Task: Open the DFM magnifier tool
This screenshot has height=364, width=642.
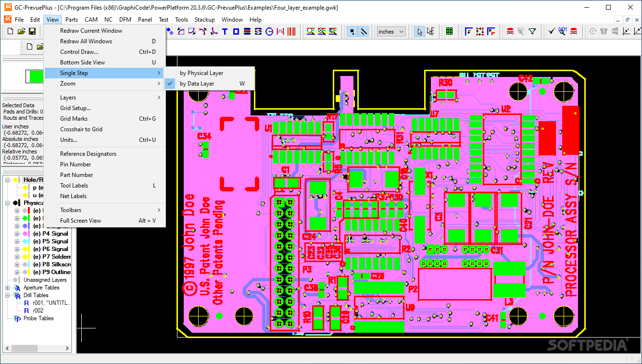Action: pos(563,32)
